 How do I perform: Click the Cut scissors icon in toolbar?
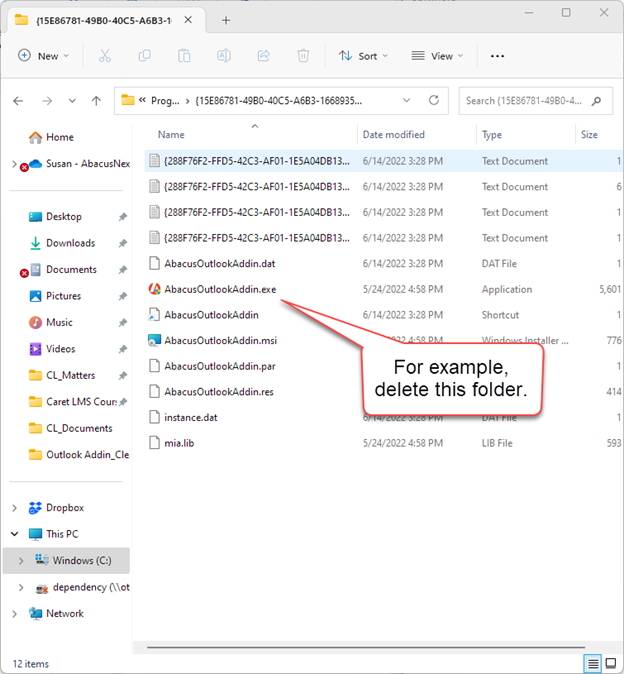[x=105, y=56]
